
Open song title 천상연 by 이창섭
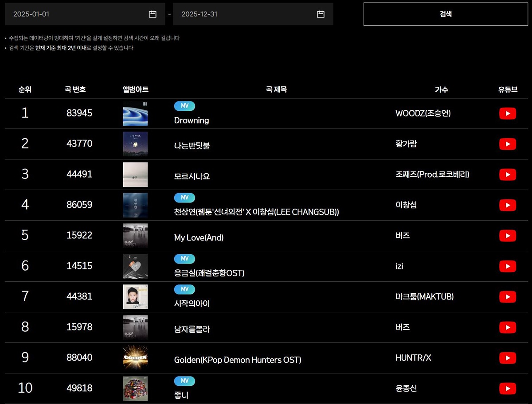coord(256,212)
